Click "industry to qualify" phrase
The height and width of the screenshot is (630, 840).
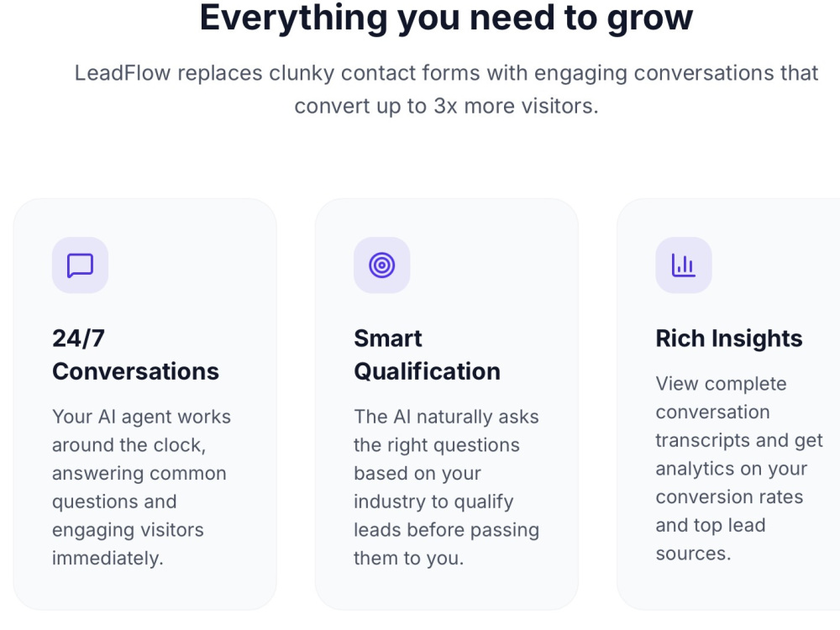click(x=433, y=502)
